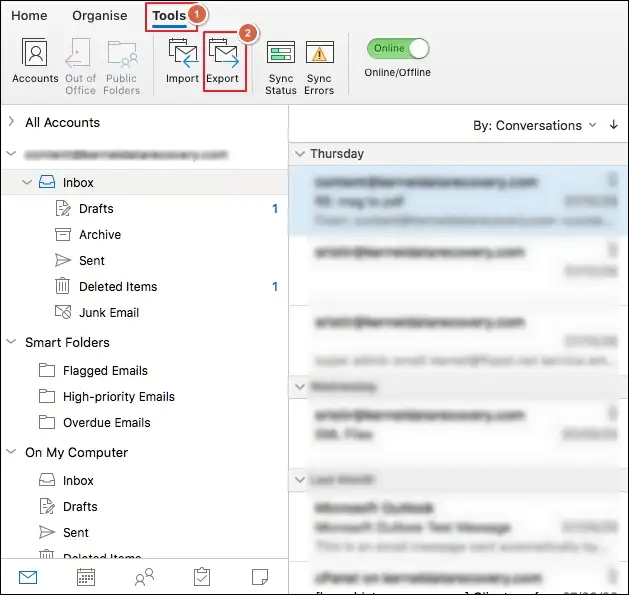
Task: Select 'Drafts' label under On My Computer
Action: pos(80,506)
